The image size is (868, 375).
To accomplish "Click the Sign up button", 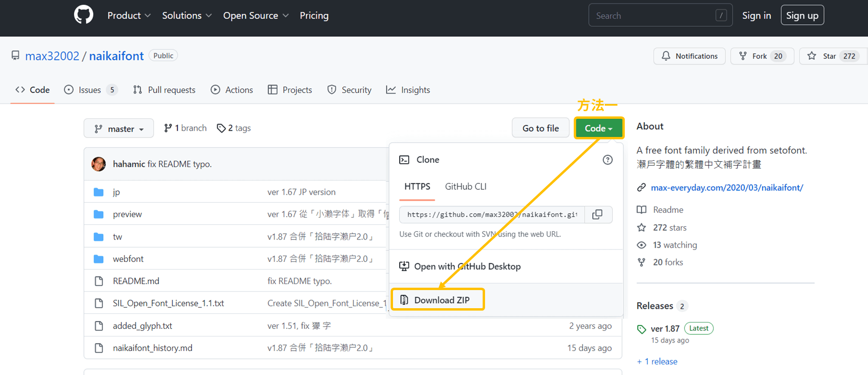I will [x=802, y=15].
